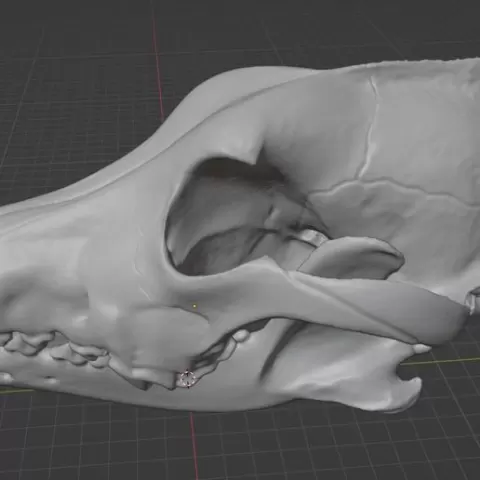Viewport: 480px width, 480px height.
Task: Click the skull's yellow origin point
Action: 195,305
